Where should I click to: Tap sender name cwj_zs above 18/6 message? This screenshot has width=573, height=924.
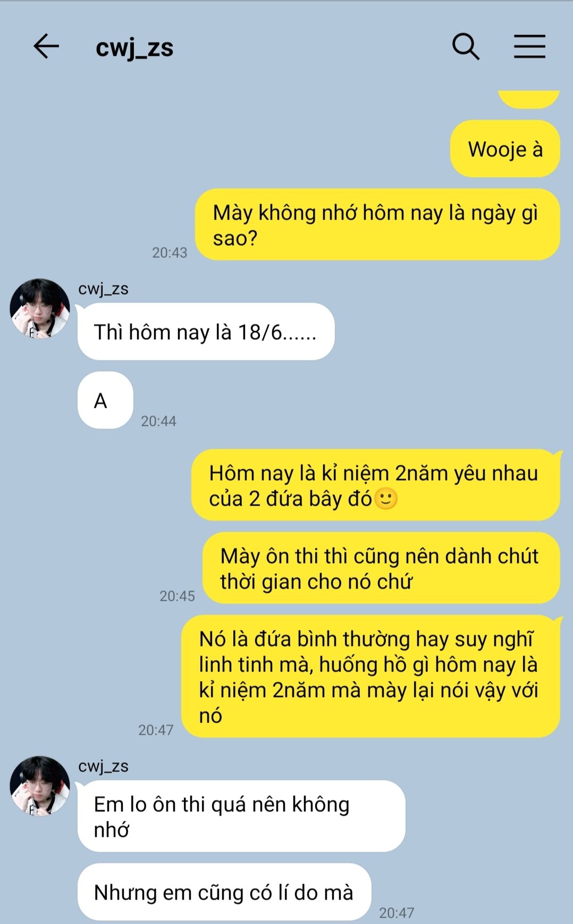(x=103, y=289)
